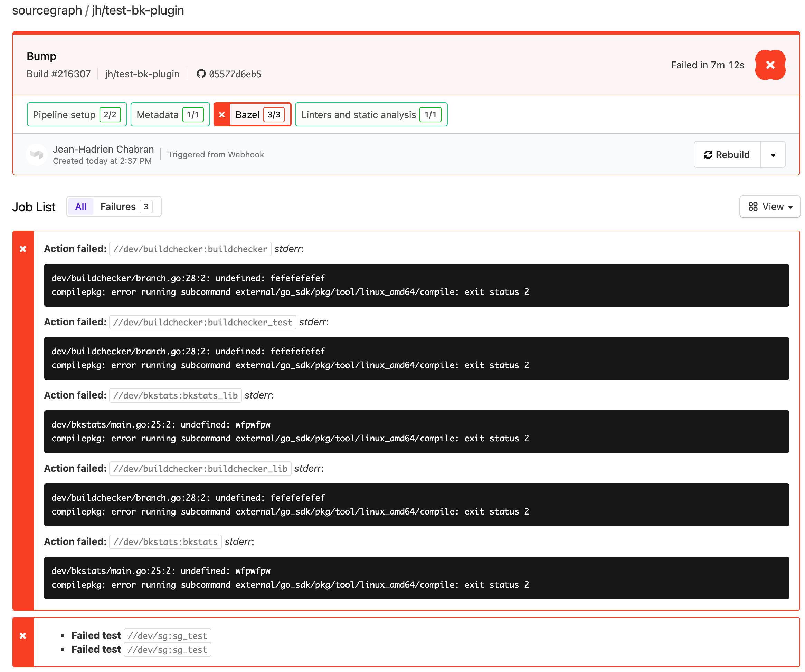
Task: Click the user avatar of Jean-Hadrien Chabran
Action: click(37, 154)
